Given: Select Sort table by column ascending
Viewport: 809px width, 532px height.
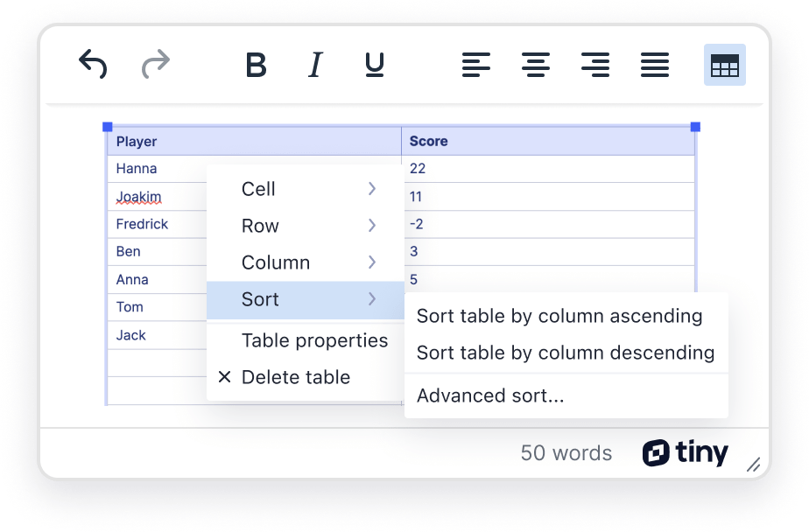Looking at the screenshot, I should click(560, 316).
